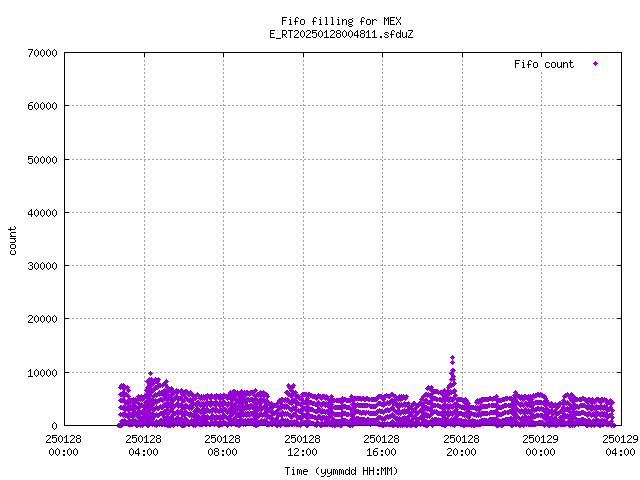
Task: Click the 40000 y-axis label
Action: [42, 213]
